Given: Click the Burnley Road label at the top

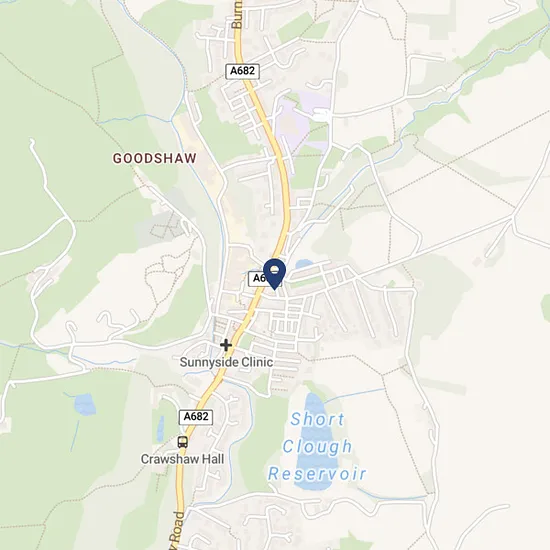Looking at the screenshot, I should pos(237,14).
